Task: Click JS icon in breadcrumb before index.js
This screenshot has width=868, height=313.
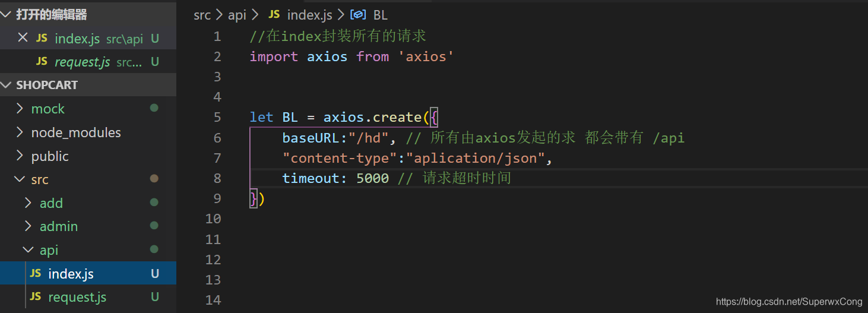Action: [x=274, y=14]
